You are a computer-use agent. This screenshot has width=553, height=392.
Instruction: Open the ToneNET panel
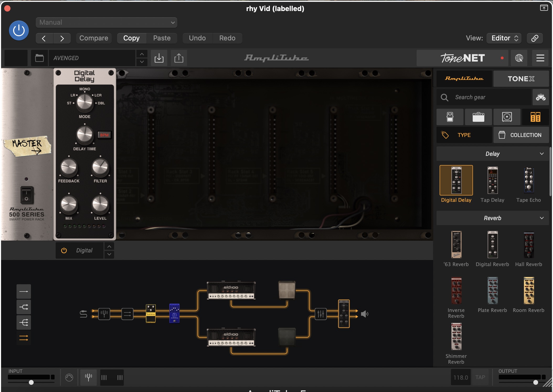point(462,58)
